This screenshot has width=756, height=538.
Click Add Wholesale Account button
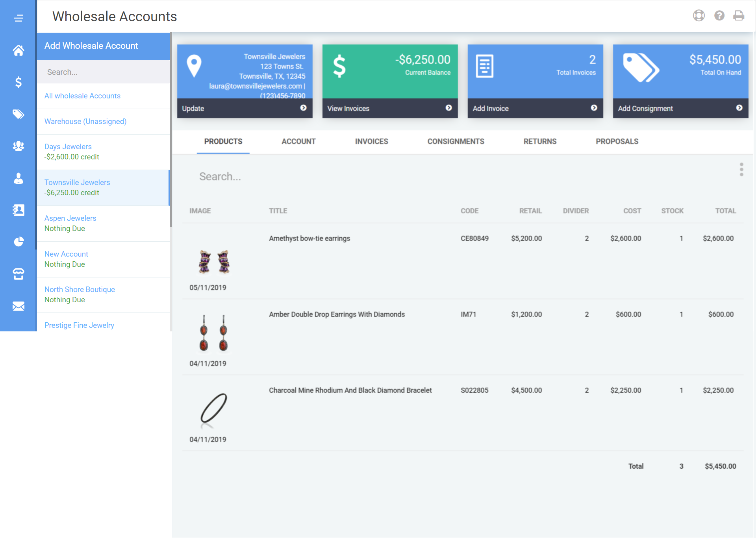(103, 46)
